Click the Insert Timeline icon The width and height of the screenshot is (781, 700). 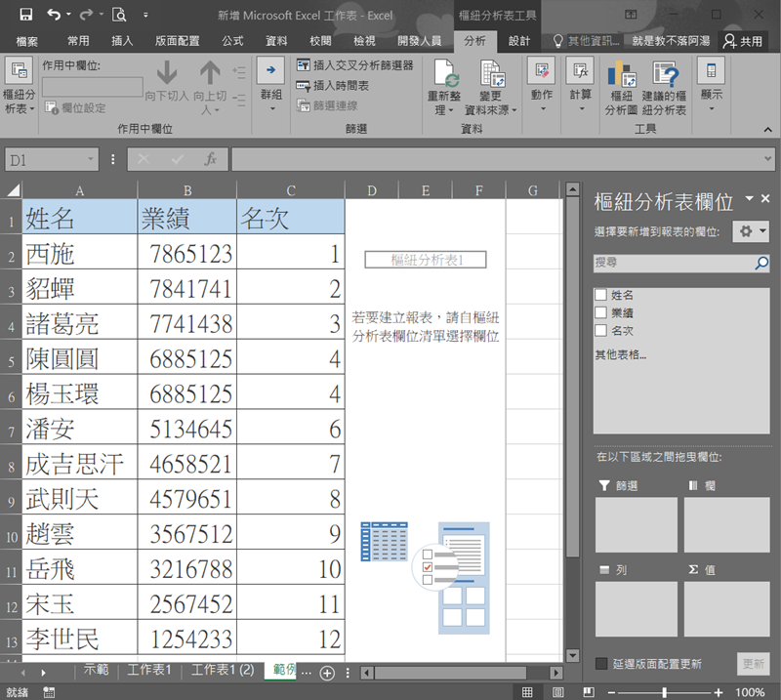coord(304,86)
